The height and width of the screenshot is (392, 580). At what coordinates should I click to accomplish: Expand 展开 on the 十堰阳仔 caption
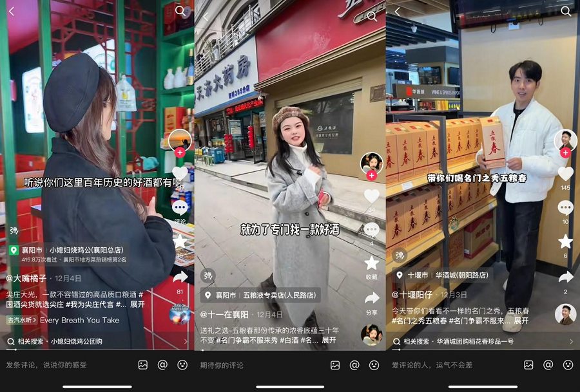521,320
